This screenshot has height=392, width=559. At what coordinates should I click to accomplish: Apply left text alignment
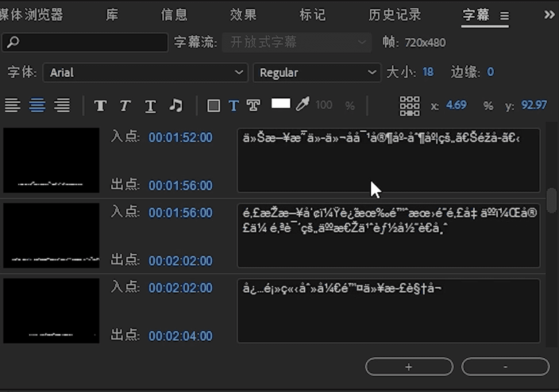[13, 105]
